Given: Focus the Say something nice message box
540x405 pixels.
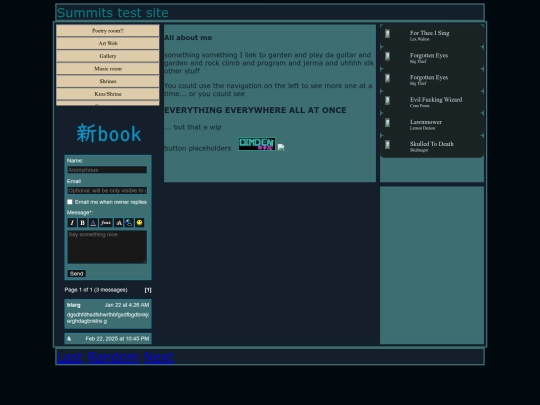Looking at the screenshot, I should [107, 247].
